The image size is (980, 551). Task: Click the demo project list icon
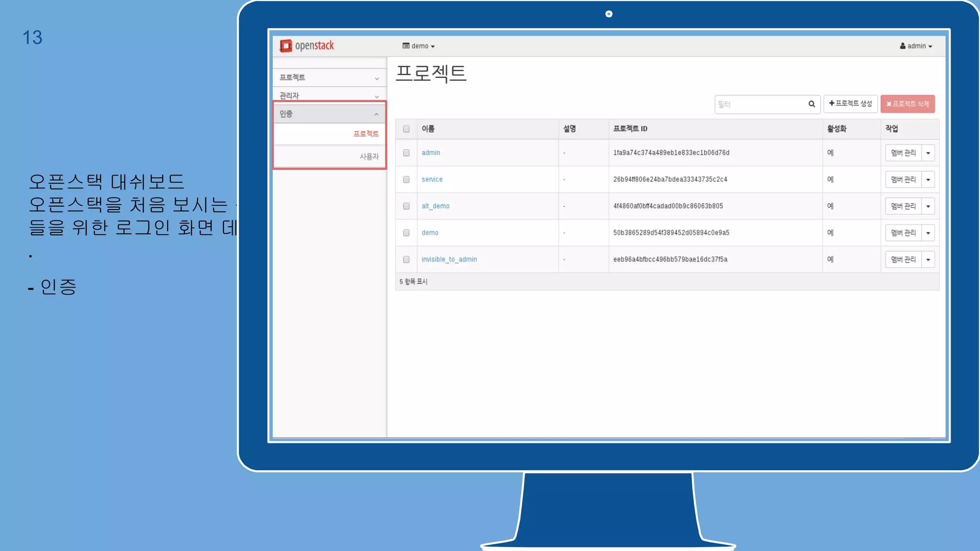(406, 46)
